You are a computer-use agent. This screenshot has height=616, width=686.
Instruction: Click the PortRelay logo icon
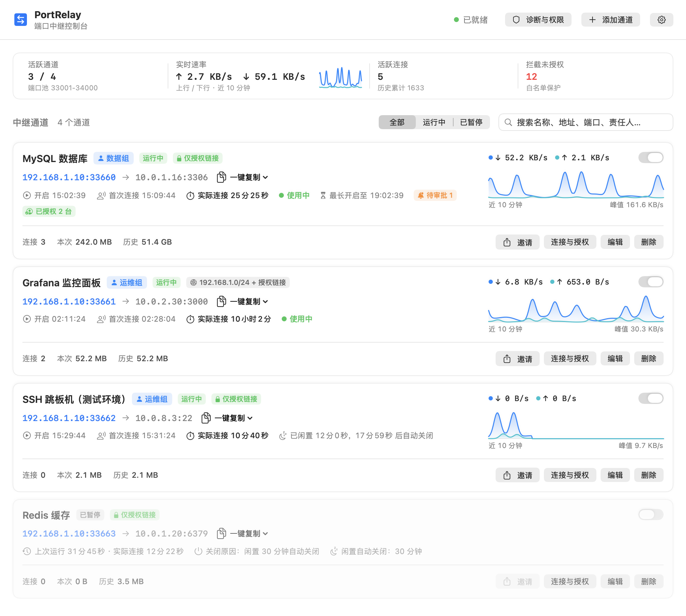pos(21,20)
